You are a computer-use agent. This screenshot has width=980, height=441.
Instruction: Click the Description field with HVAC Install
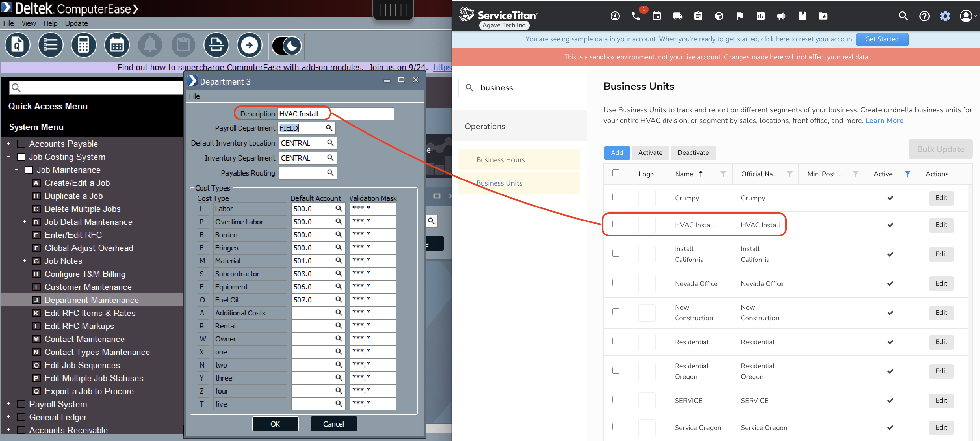coord(336,114)
